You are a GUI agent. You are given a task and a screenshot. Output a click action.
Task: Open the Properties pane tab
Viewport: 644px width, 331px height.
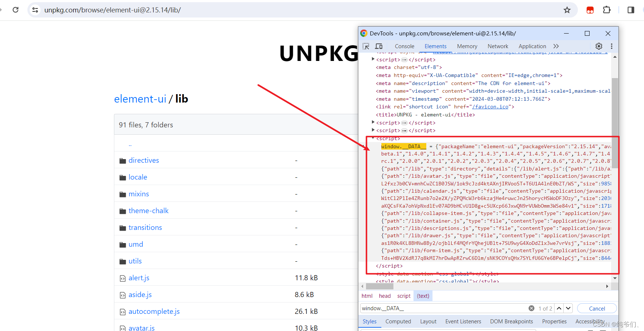click(x=554, y=322)
